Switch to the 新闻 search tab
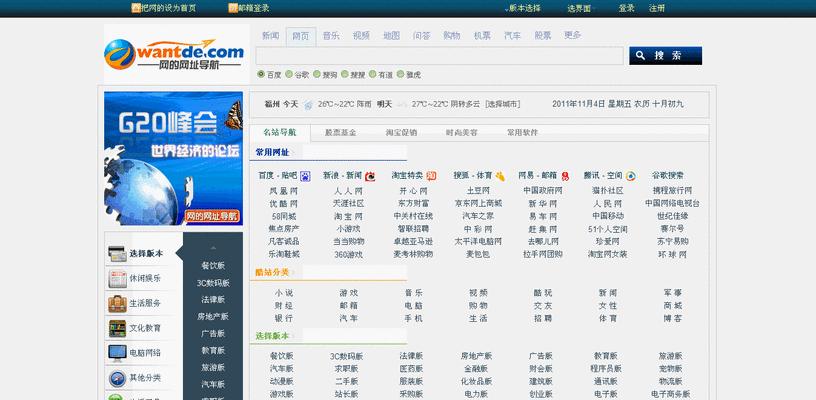Image resolution: width=816 pixels, height=400 pixels. [271, 36]
